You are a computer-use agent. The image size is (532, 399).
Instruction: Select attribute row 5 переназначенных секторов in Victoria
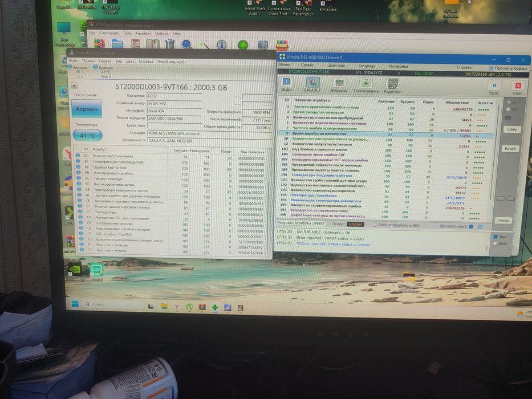(387, 124)
